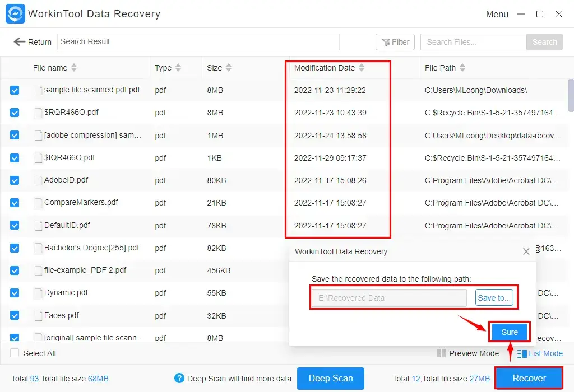Open the Filter options

point(395,42)
